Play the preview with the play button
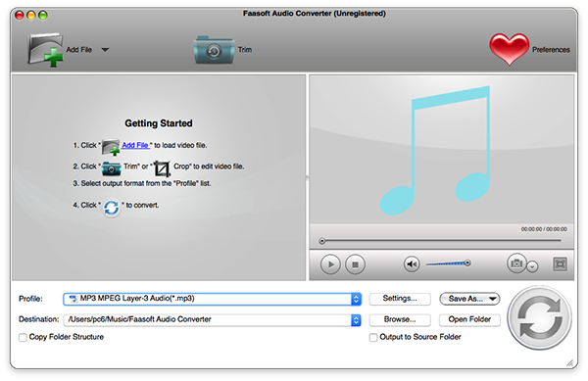Image resolution: width=588 pixels, height=381 pixels. tap(330, 264)
